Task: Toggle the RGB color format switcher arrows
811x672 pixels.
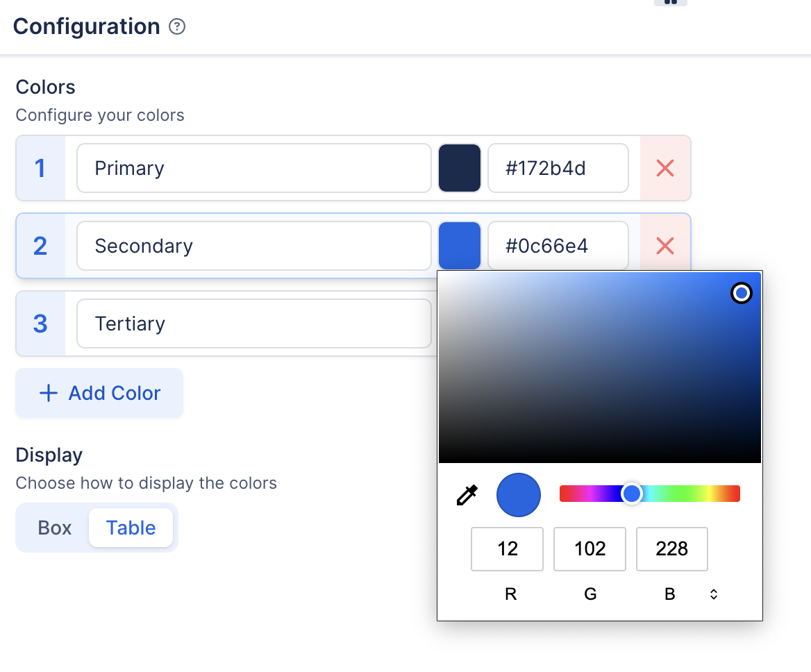Action: 713,594
